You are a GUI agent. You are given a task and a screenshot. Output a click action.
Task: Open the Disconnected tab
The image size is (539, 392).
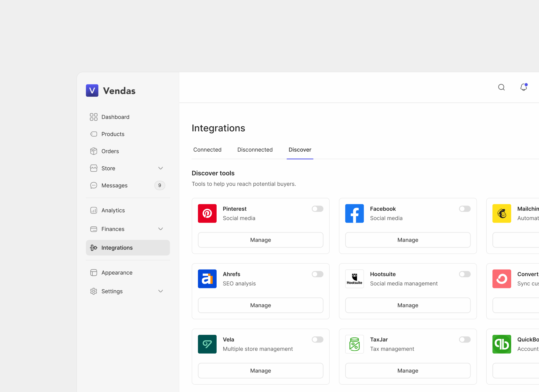point(255,150)
